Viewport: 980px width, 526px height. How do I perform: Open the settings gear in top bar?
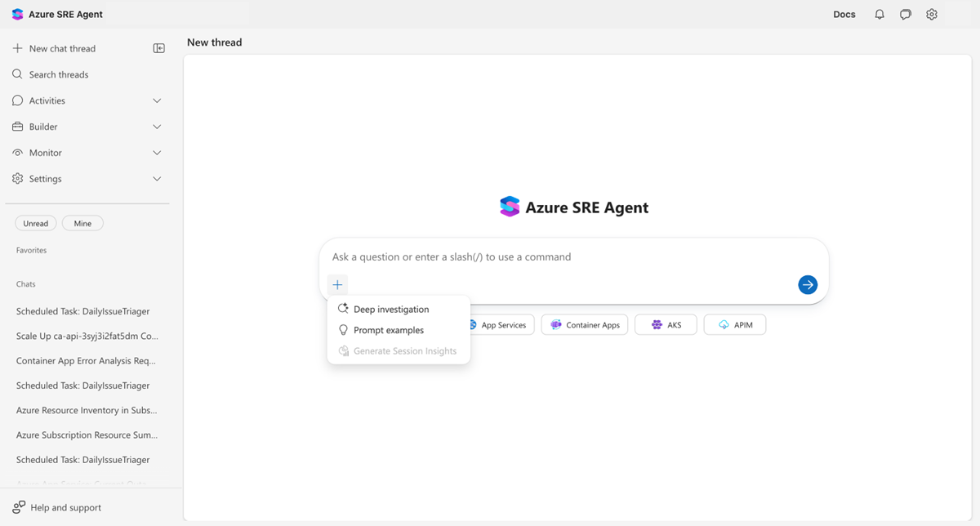[932, 15]
